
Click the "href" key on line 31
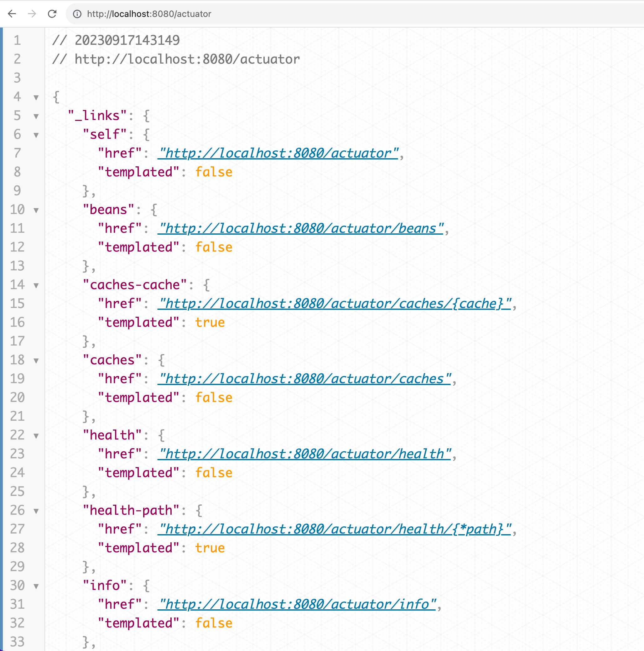pyautogui.click(x=120, y=604)
